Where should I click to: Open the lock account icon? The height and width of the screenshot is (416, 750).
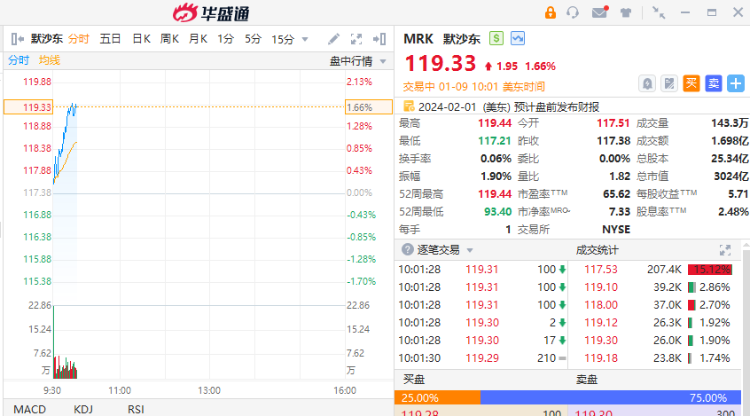coord(550,13)
